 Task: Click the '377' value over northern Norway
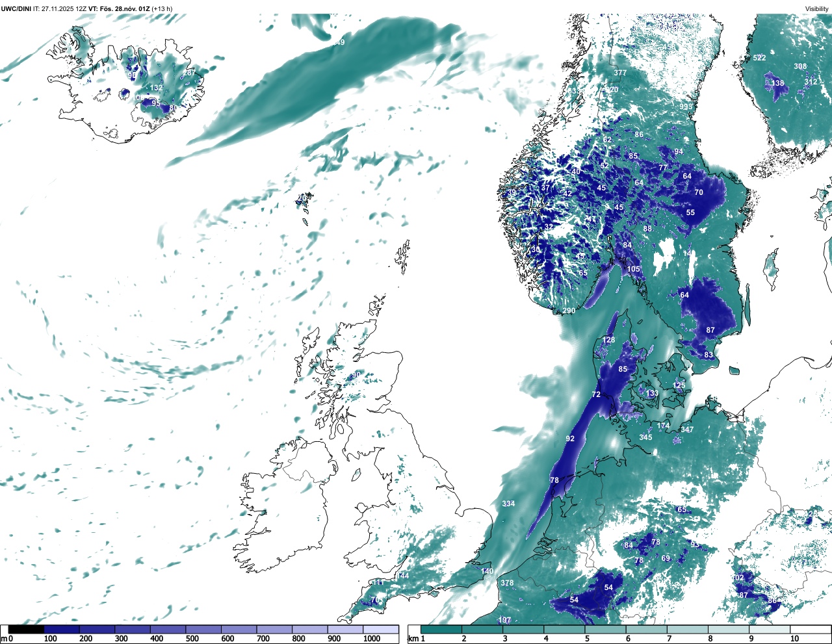click(620, 73)
